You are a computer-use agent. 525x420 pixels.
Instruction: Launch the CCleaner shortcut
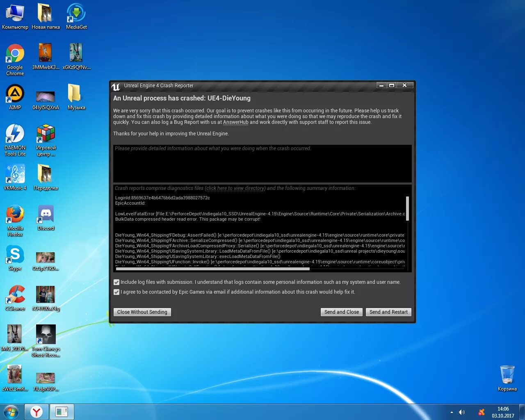15,298
